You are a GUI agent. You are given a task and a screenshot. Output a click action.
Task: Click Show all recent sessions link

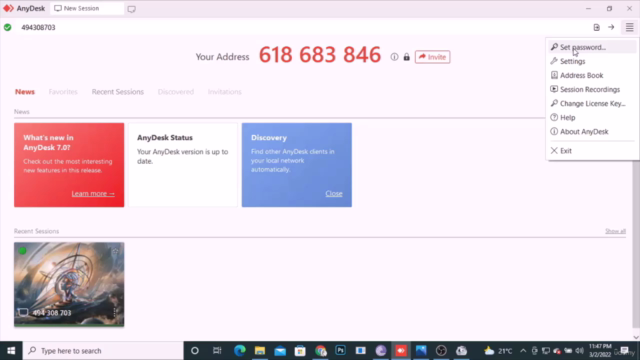coord(616,231)
